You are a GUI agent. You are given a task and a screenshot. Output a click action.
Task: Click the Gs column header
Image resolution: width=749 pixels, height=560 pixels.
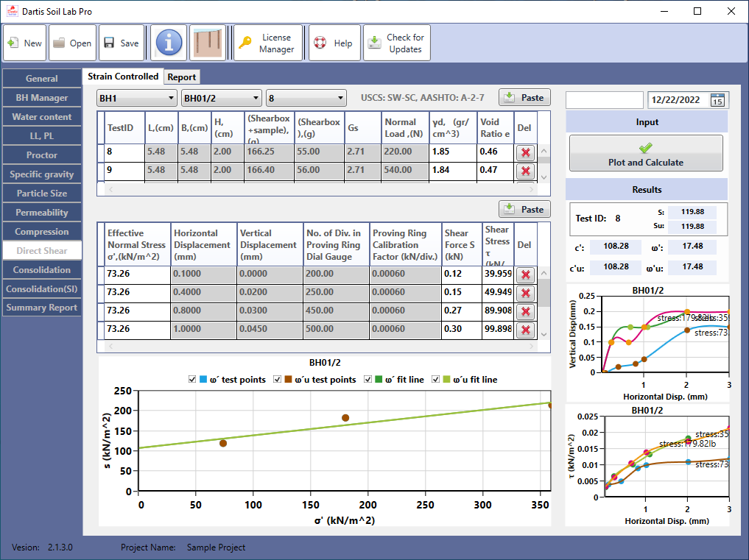tap(362, 127)
